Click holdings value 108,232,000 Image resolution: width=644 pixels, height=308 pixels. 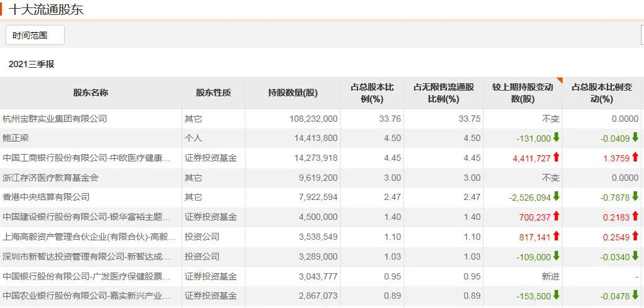313,119
